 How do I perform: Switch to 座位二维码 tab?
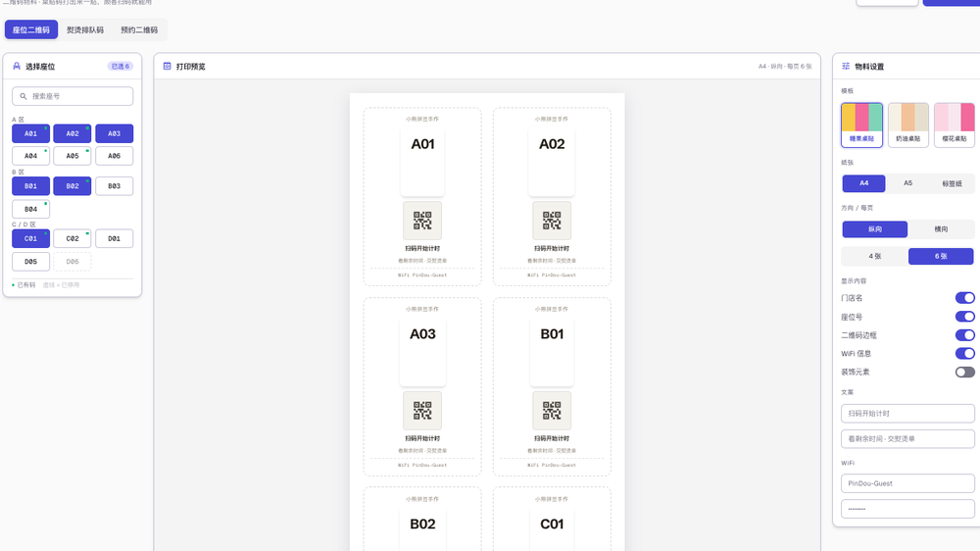tap(31, 29)
